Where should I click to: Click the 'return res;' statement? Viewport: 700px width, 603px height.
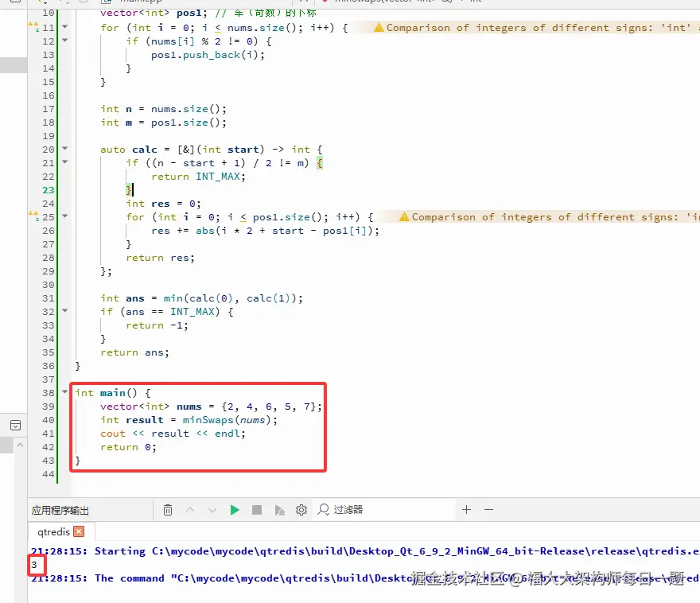tap(160, 258)
